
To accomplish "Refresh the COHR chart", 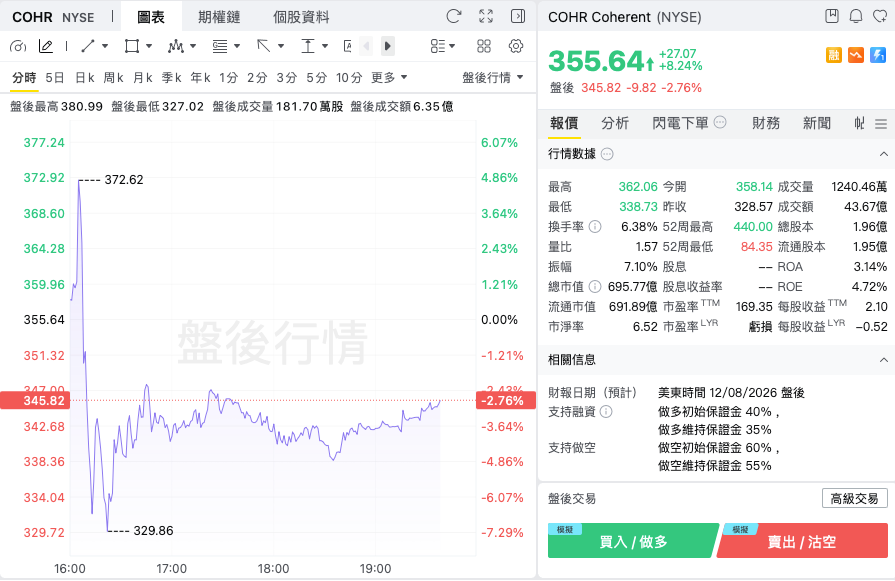I will pos(454,16).
